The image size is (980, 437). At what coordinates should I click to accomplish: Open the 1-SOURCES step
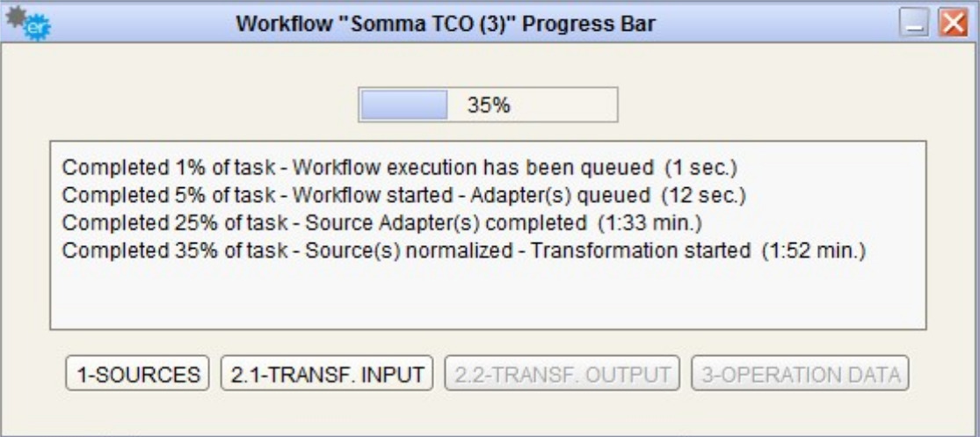click(x=138, y=375)
